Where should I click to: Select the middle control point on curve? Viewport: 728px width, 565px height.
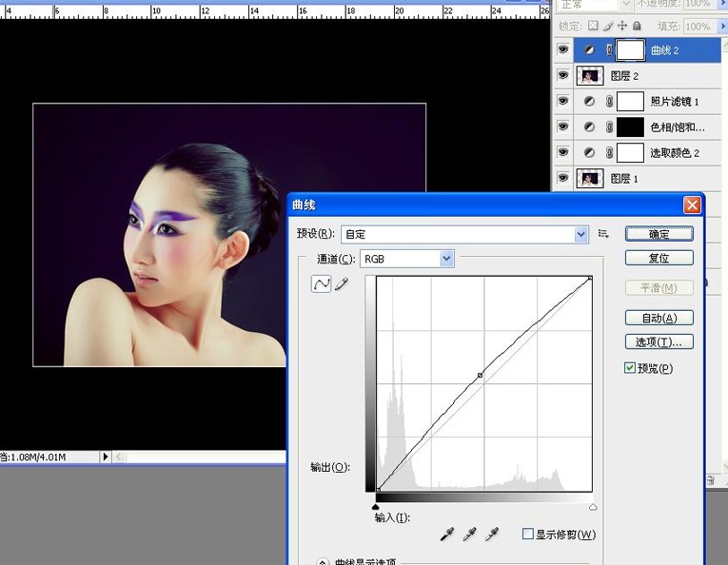point(480,375)
